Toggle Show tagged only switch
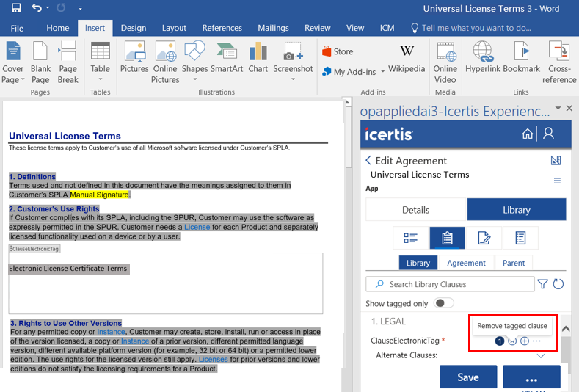The image size is (579, 392). tap(443, 303)
